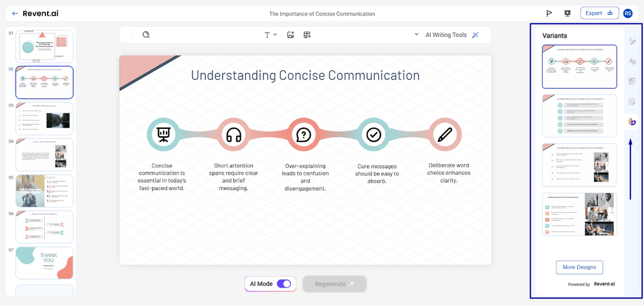
Task: Click the Export button
Action: [x=599, y=13]
